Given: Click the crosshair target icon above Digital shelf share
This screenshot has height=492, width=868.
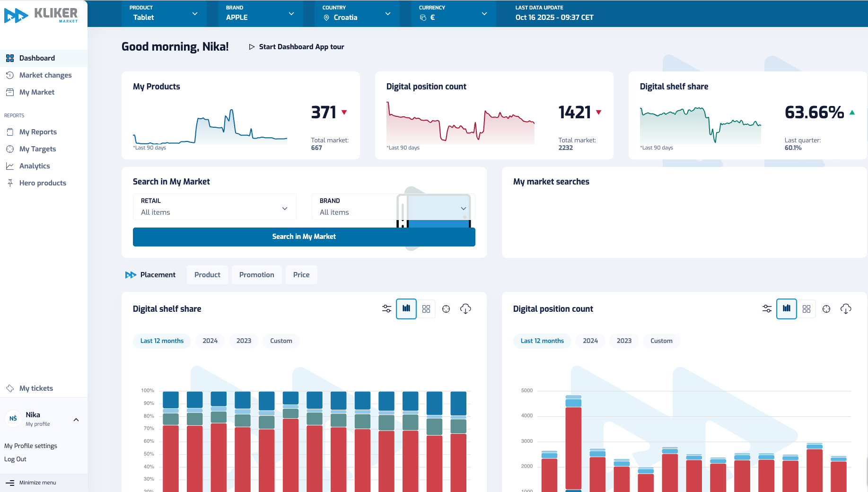Looking at the screenshot, I should point(446,309).
